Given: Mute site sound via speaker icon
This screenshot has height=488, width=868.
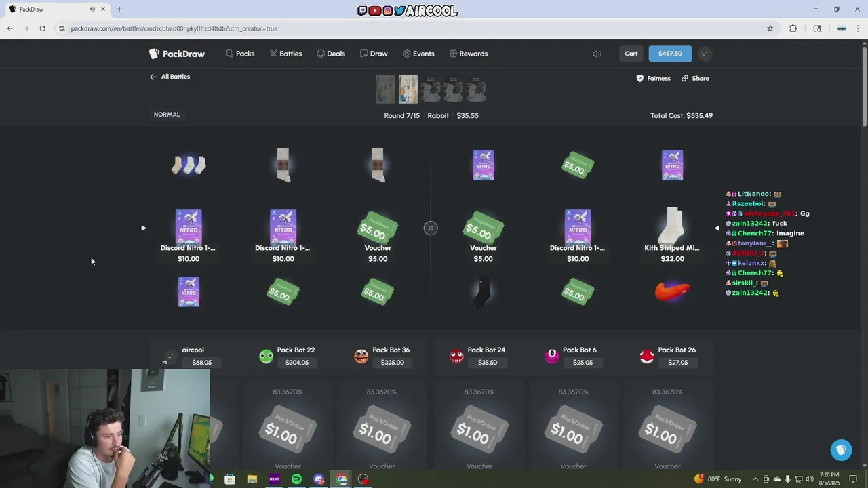Looking at the screenshot, I should (x=597, y=54).
